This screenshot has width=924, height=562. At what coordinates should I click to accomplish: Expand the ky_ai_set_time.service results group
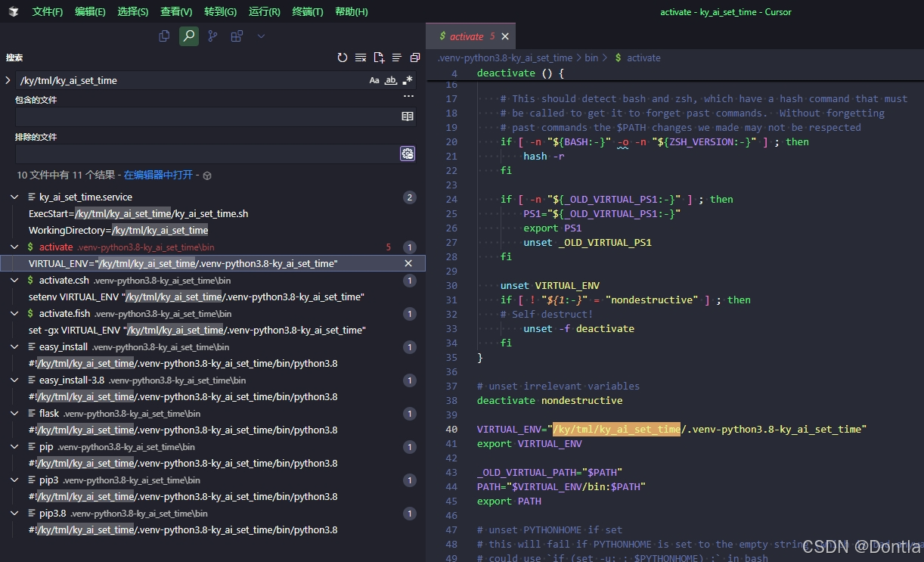[x=14, y=197]
